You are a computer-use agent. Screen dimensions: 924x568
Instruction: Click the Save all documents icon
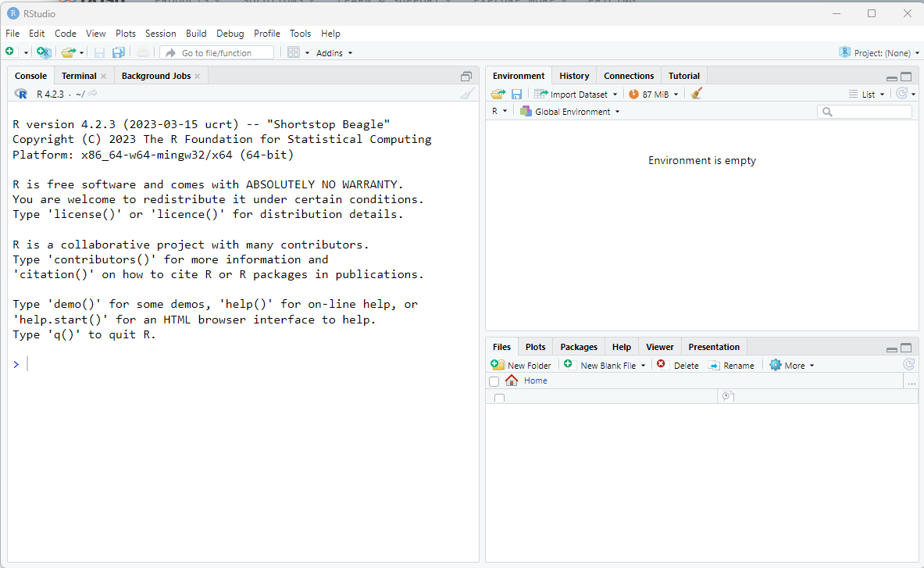[119, 52]
